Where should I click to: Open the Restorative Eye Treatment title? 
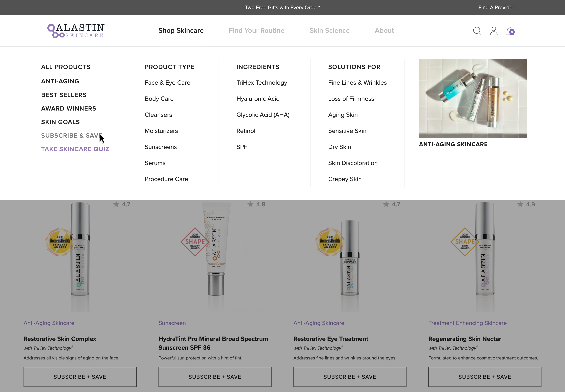pos(331,339)
